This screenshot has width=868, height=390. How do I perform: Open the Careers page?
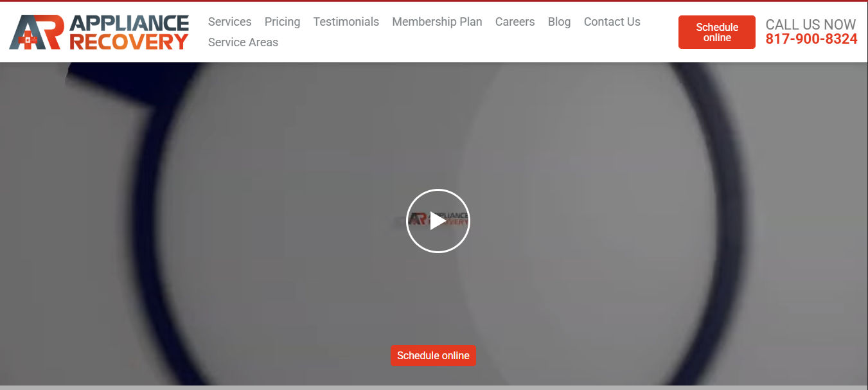[515, 22]
